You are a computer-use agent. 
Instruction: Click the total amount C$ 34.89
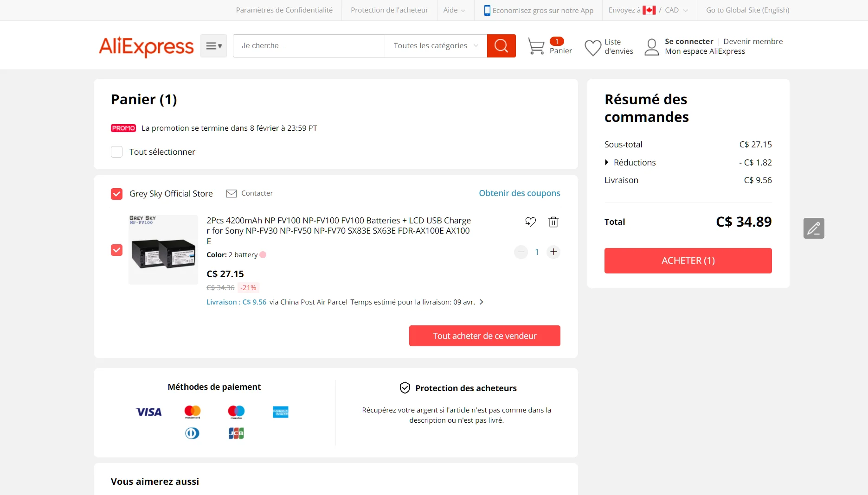744,222
